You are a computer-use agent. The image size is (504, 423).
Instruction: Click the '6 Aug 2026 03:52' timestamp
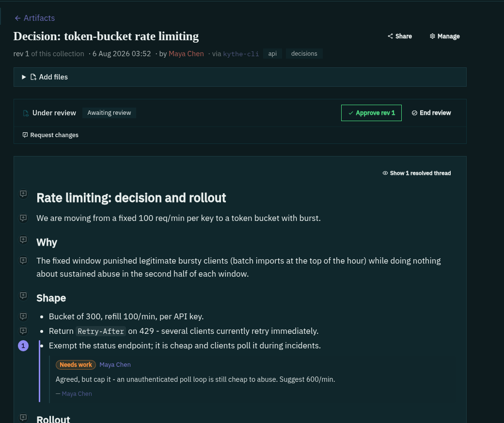[x=122, y=54]
